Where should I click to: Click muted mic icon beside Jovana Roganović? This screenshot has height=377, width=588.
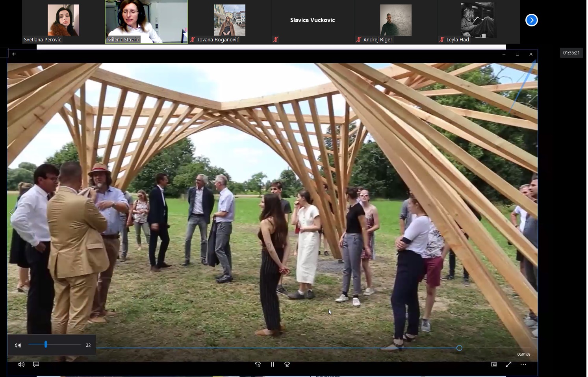tap(193, 39)
